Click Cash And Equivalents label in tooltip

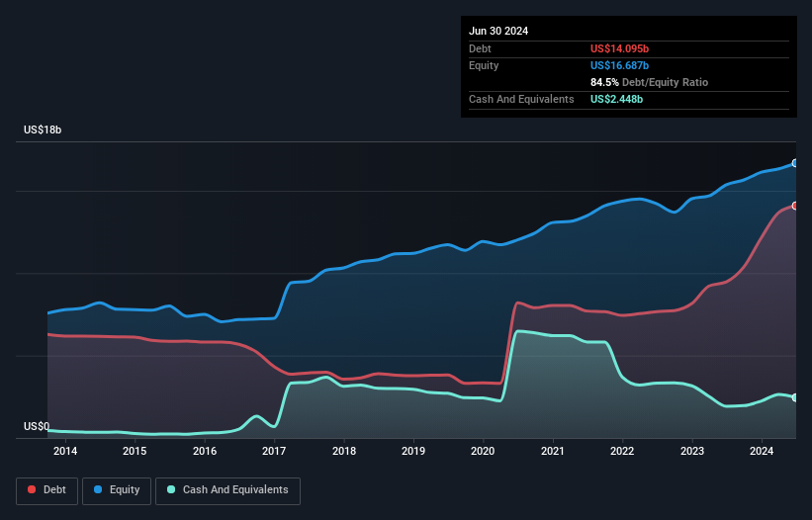point(521,99)
